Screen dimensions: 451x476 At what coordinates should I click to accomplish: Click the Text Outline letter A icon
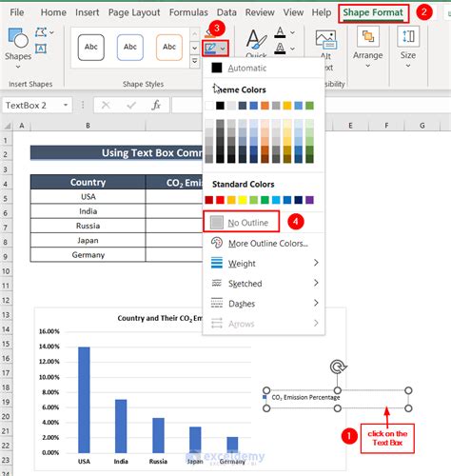coord(280,49)
